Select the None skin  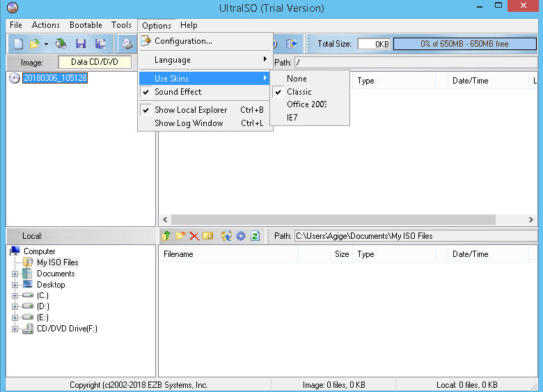click(310, 79)
